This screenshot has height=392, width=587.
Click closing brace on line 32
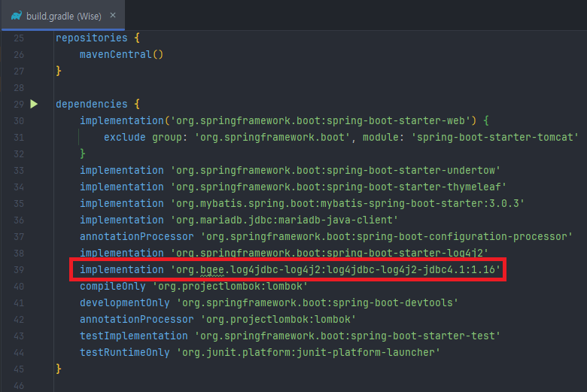pos(83,154)
